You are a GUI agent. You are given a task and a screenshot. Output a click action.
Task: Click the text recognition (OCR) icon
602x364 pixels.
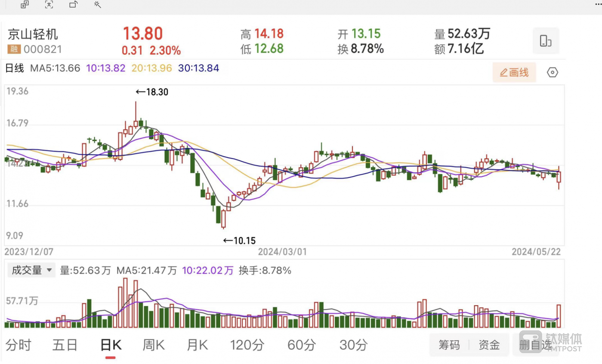pyautogui.click(x=49, y=5)
